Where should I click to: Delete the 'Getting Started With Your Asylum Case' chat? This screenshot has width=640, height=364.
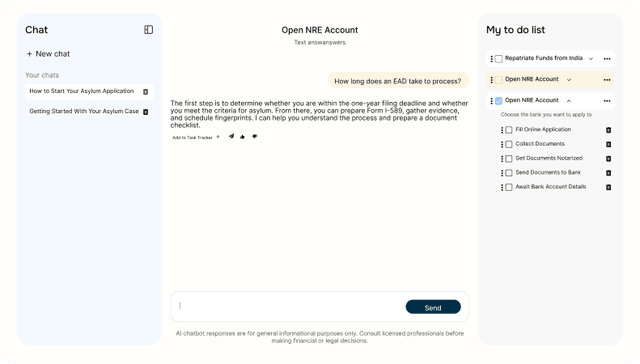145,112
